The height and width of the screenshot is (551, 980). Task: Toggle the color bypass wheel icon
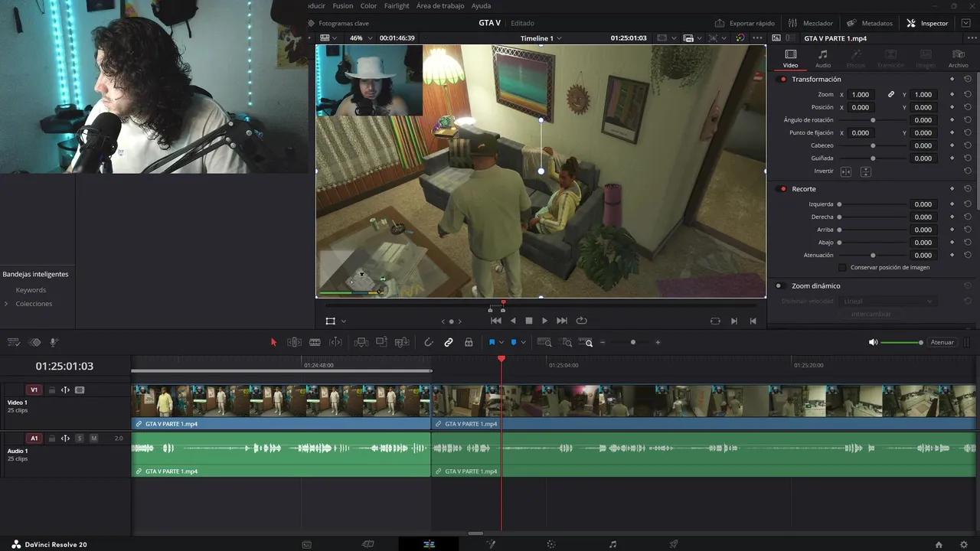coord(740,37)
